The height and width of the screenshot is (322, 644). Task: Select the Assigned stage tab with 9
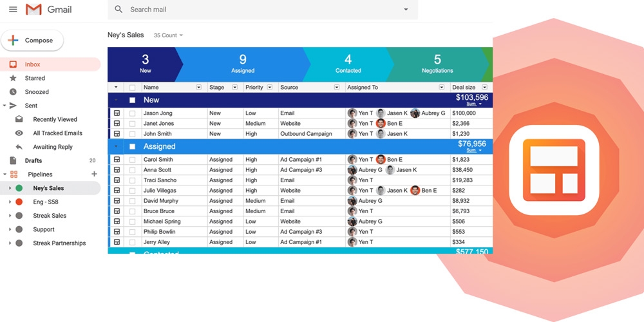point(243,64)
